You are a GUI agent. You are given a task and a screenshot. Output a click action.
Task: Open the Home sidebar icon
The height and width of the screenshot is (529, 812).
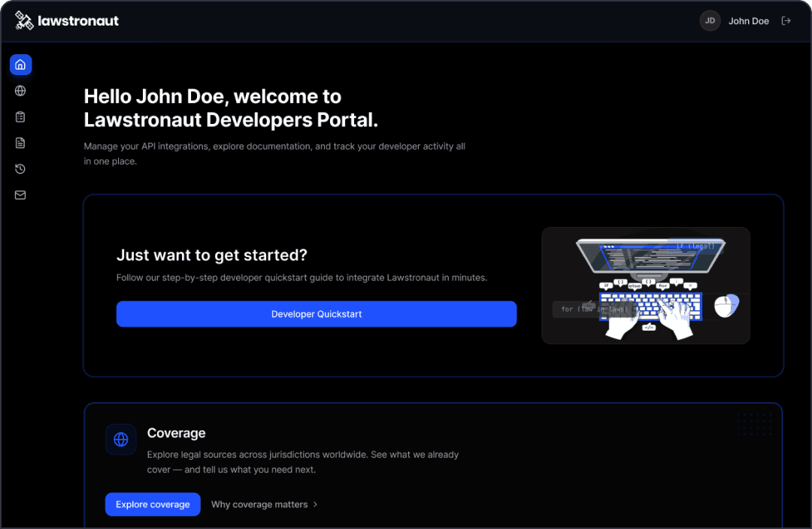(x=21, y=65)
